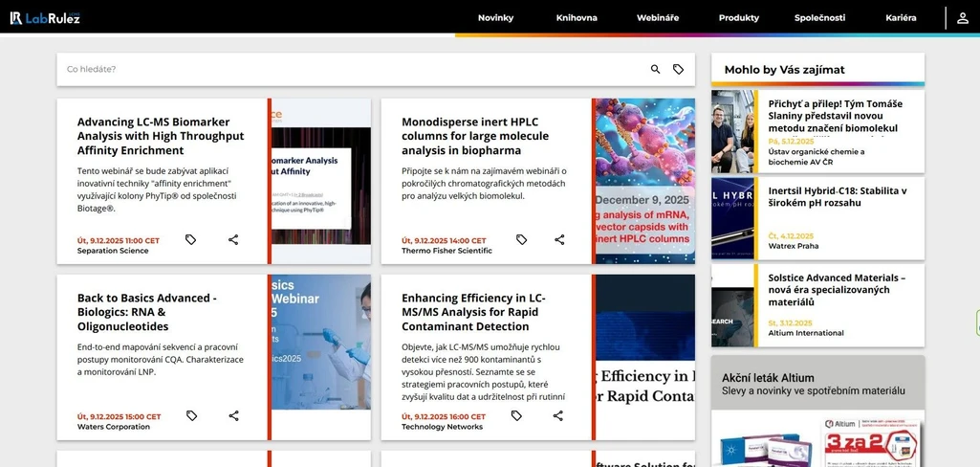
Task: Open 'Back to Basics Advanced - Biologics' title
Action: point(147,312)
